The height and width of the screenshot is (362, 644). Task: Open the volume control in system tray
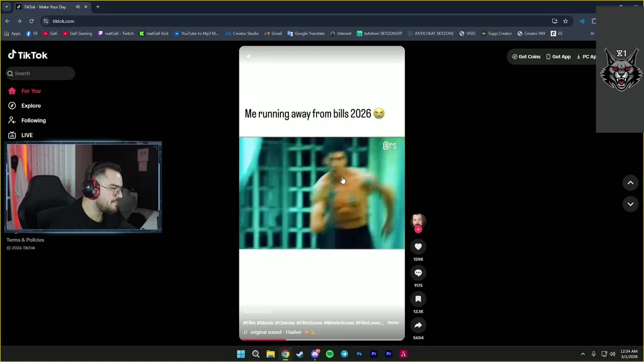pyautogui.click(x=612, y=354)
